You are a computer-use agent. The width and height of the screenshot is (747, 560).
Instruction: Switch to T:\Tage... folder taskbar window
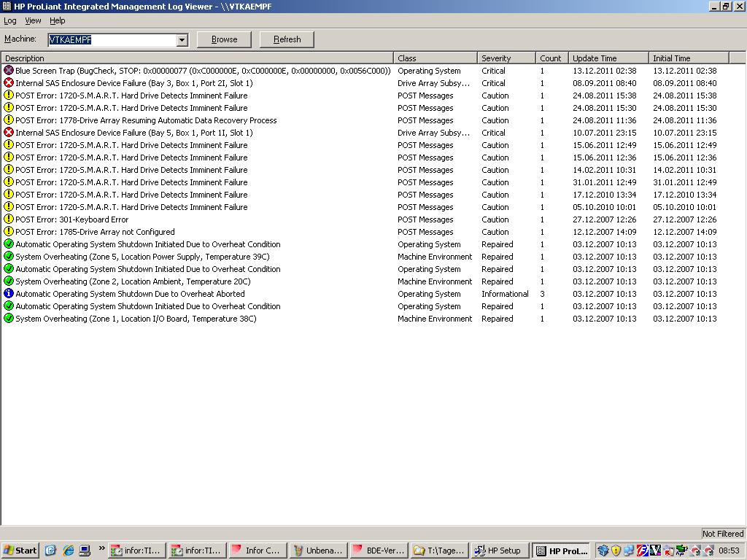pyautogui.click(x=439, y=551)
